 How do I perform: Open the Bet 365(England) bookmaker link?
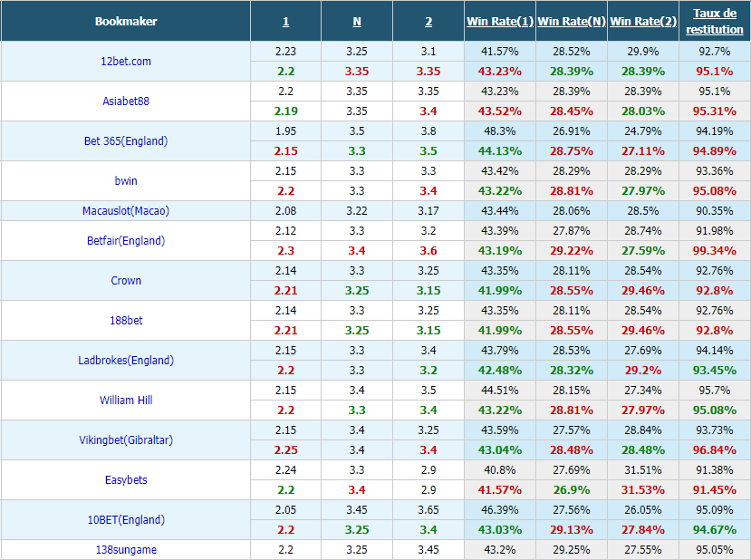pyautogui.click(x=126, y=140)
